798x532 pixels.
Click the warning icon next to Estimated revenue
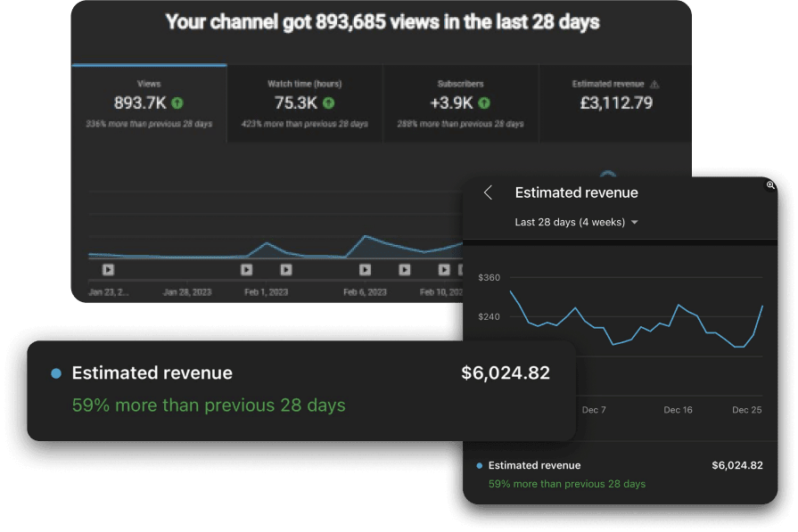654,84
